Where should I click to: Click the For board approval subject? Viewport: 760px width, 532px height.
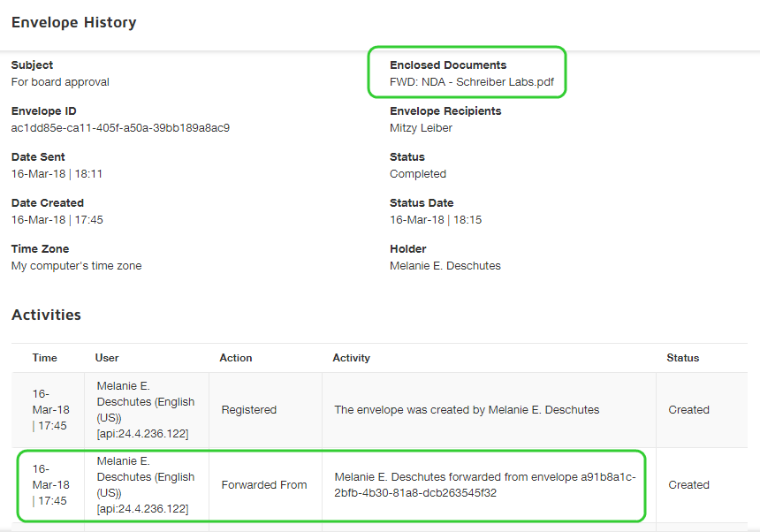[60, 82]
